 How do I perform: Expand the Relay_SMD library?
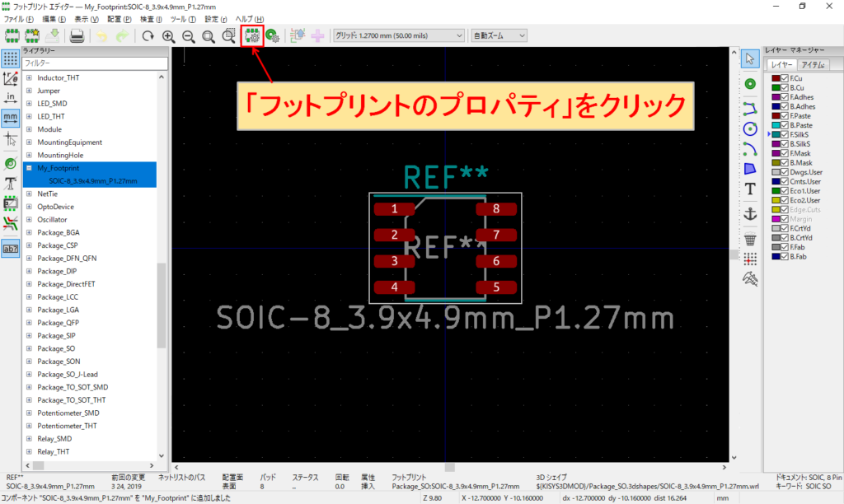(29, 439)
